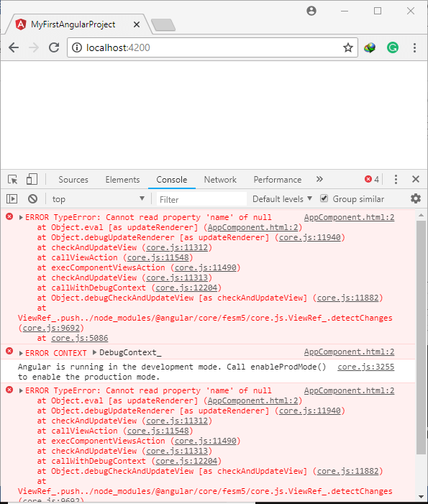Expand the second ERROR TypeError message

(x=21, y=391)
